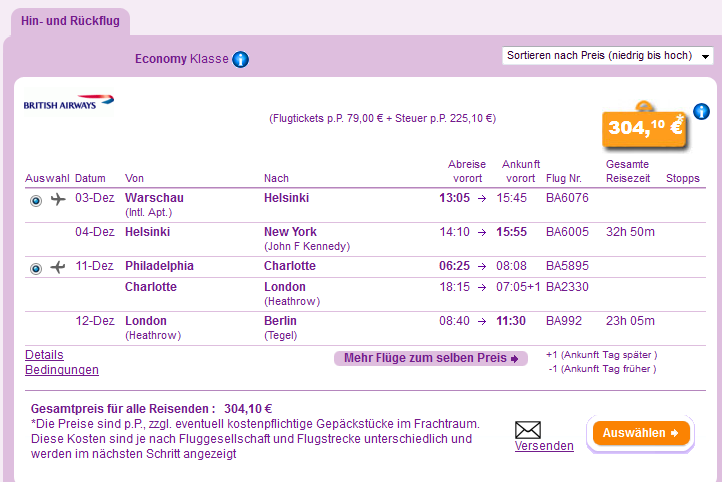Open the Sortieren nach Preis dropdown
Viewport: 722px width, 482px height.
pyautogui.click(x=607, y=56)
